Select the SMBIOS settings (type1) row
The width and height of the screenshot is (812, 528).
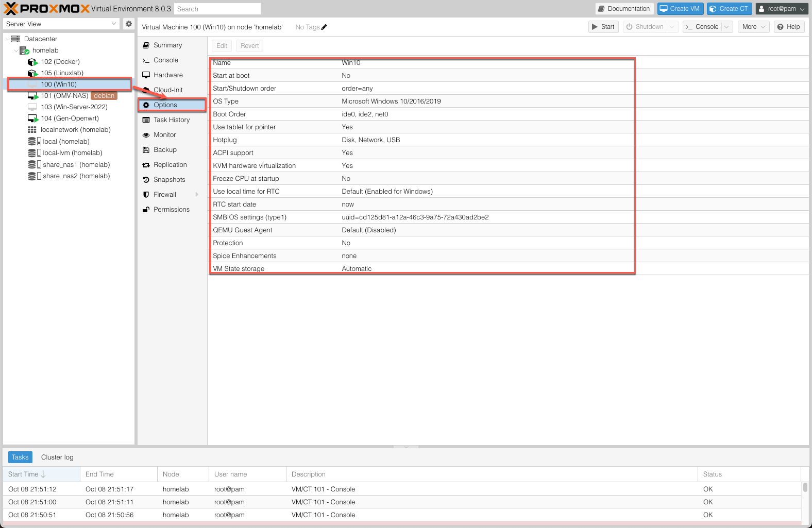click(x=508, y=217)
